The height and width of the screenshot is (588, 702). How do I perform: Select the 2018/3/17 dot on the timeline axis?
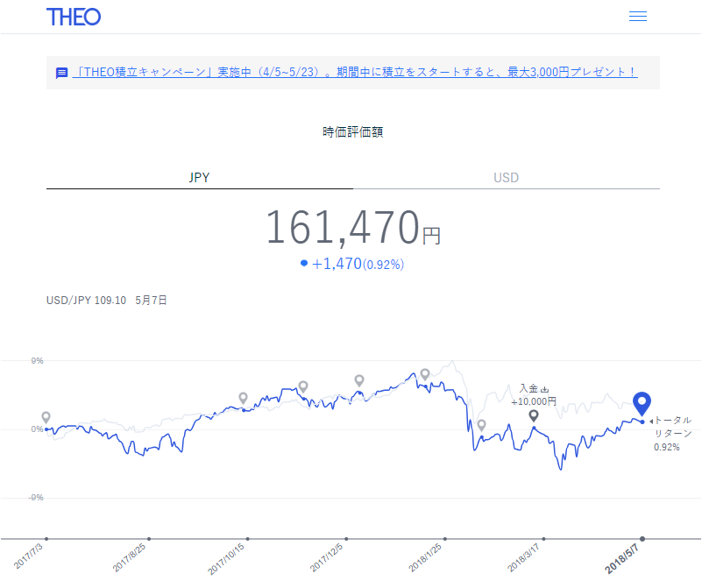[x=543, y=539]
